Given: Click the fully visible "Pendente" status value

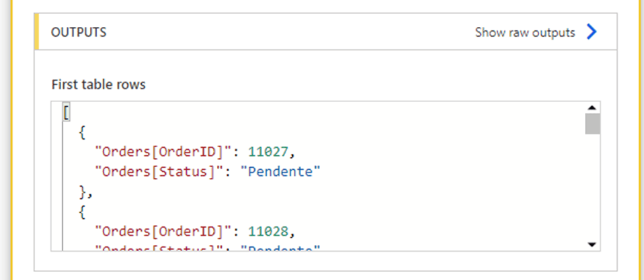Looking at the screenshot, I should [x=282, y=171].
